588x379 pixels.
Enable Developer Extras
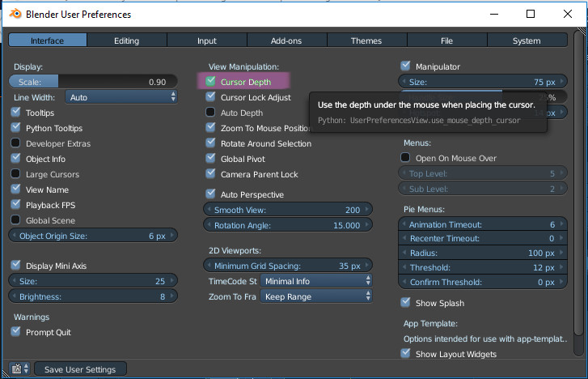tap(15, 143)
